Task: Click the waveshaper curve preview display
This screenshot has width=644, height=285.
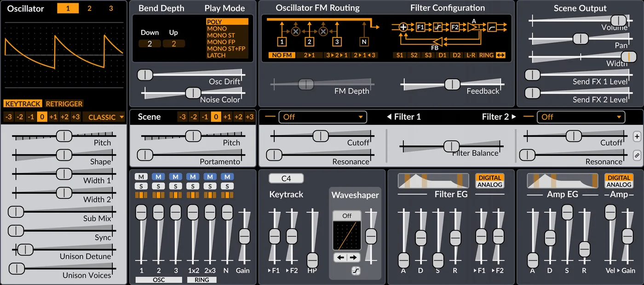Action: coord(347,236)
